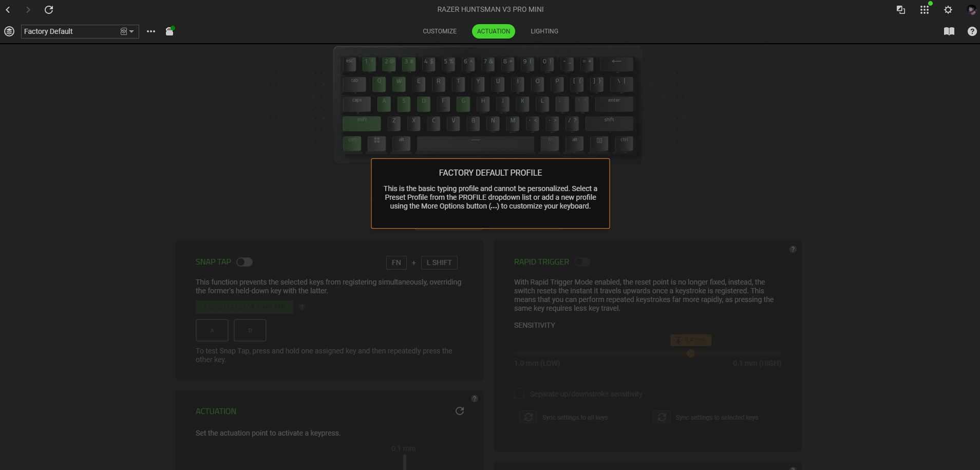The image size is (980, 470).
Task: Click the help question mark icon
Action: pos(972,31)
